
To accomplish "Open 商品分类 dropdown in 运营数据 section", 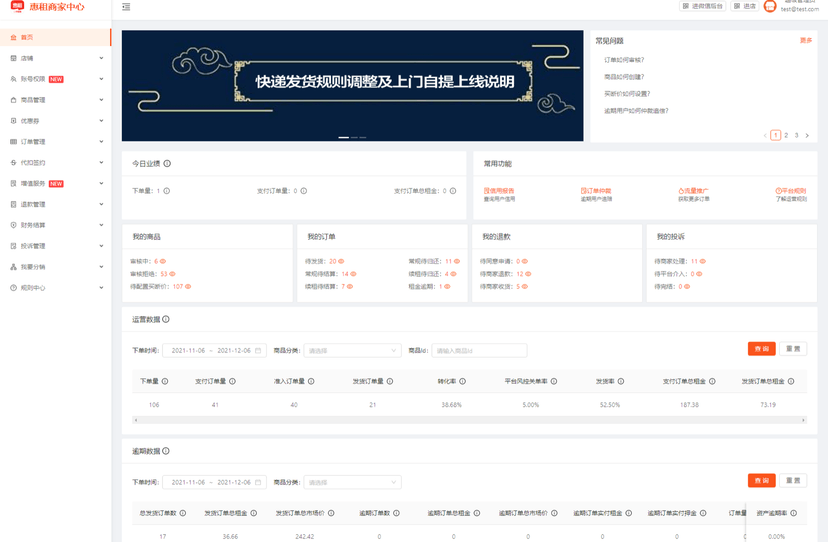I will [x=352, y=350].
